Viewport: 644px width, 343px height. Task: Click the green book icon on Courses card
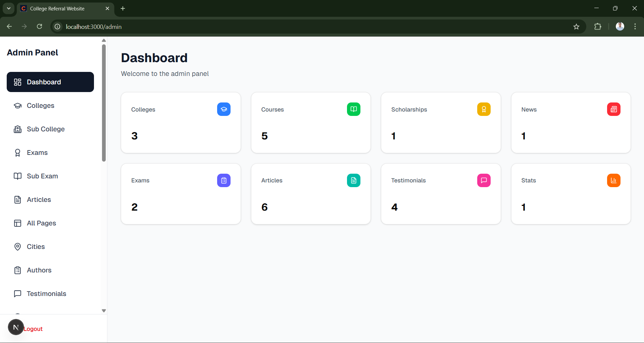tap(353, 109)
